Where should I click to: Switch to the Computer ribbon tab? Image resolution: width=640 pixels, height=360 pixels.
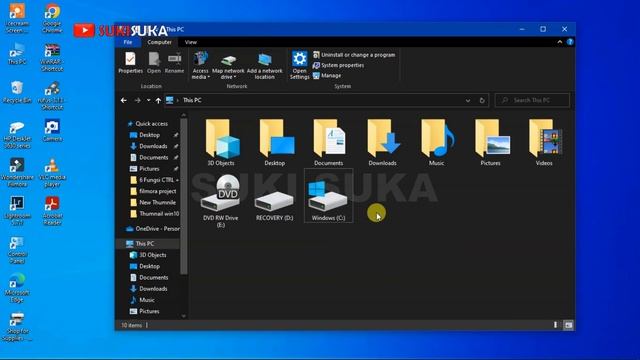pos(159,42)
